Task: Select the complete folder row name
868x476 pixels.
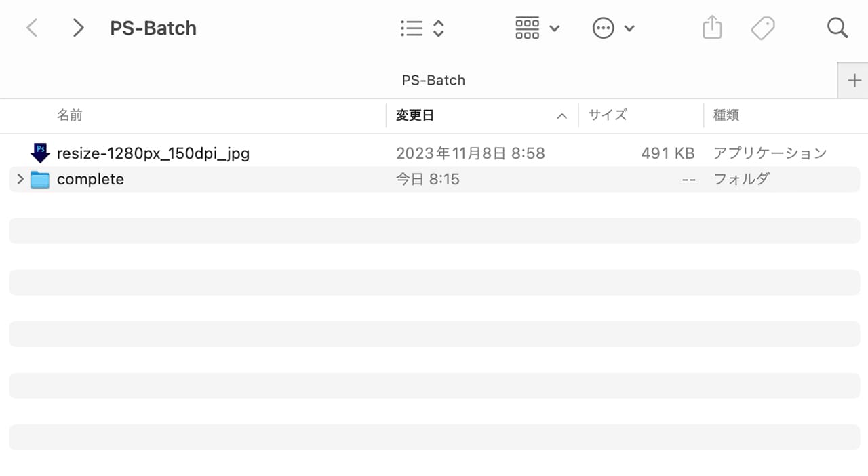Action: click(90, 180)
